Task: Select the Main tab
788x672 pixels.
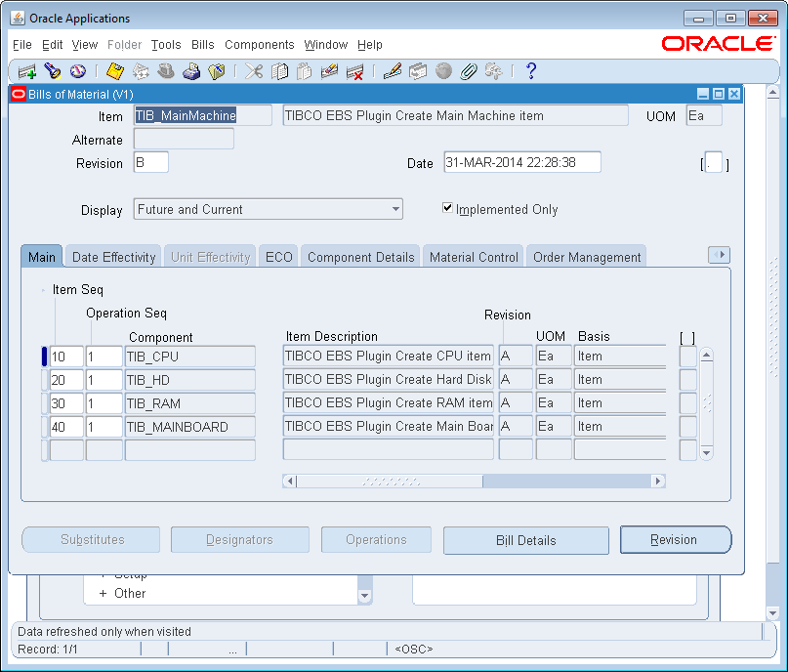Action: pos(42,257)
